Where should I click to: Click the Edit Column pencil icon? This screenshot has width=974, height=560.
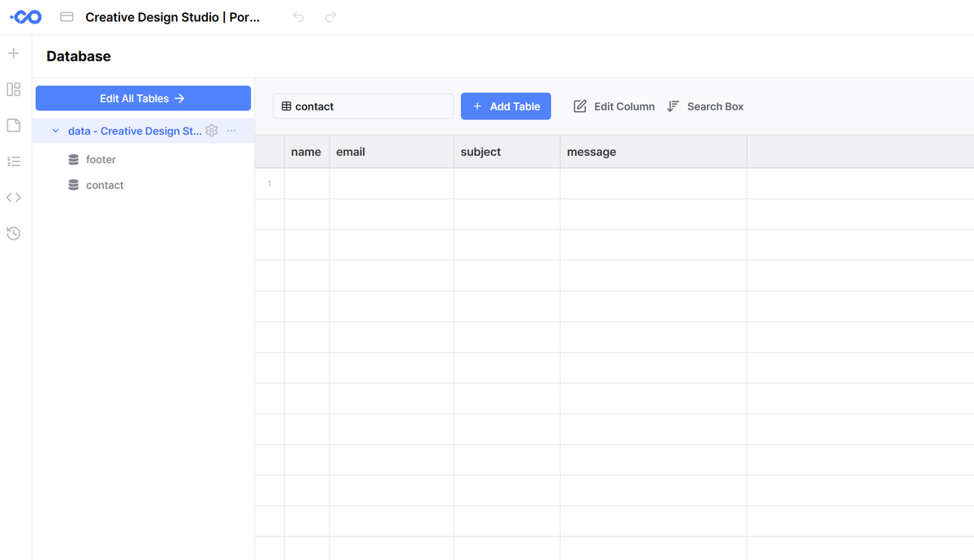click(580, 106)
